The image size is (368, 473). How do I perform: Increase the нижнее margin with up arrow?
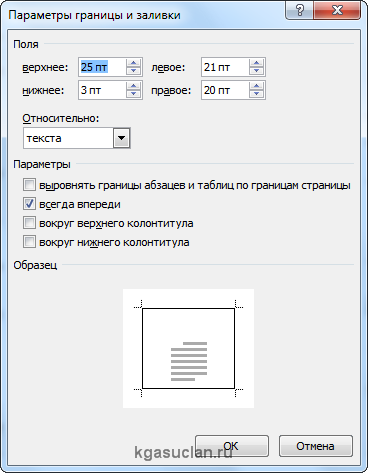[134, 86]
